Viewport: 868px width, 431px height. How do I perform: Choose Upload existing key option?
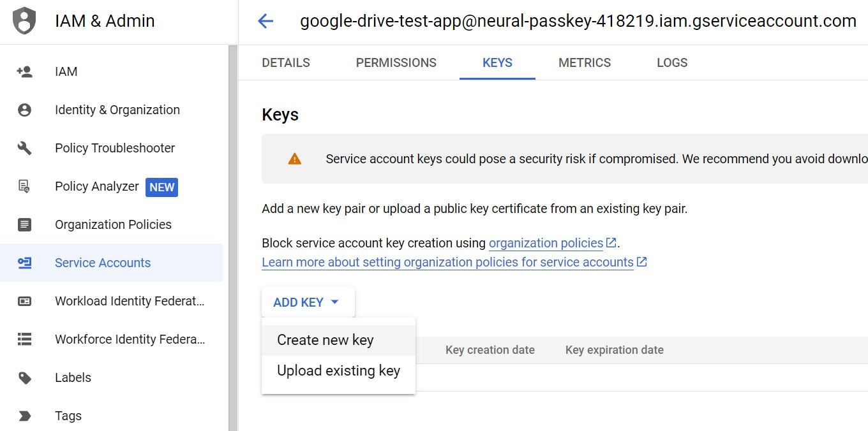pos(338,370)
